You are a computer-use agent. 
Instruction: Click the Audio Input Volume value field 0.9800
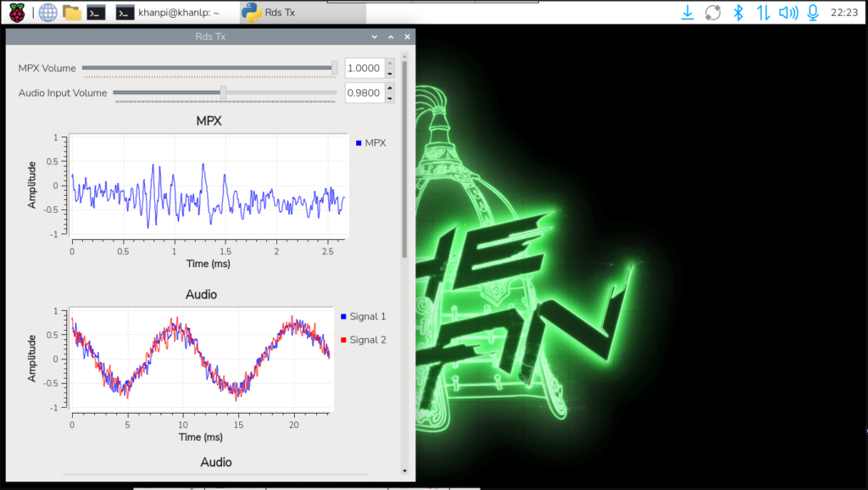tap(364, 92)
